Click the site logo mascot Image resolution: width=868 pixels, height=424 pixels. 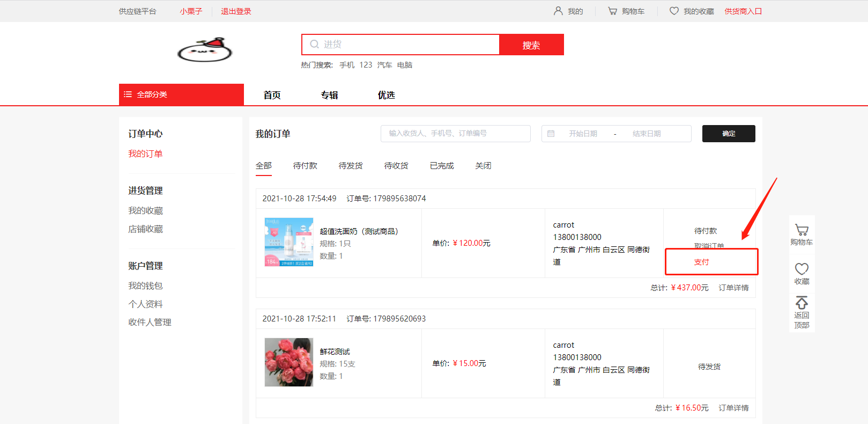click(205, 50)
